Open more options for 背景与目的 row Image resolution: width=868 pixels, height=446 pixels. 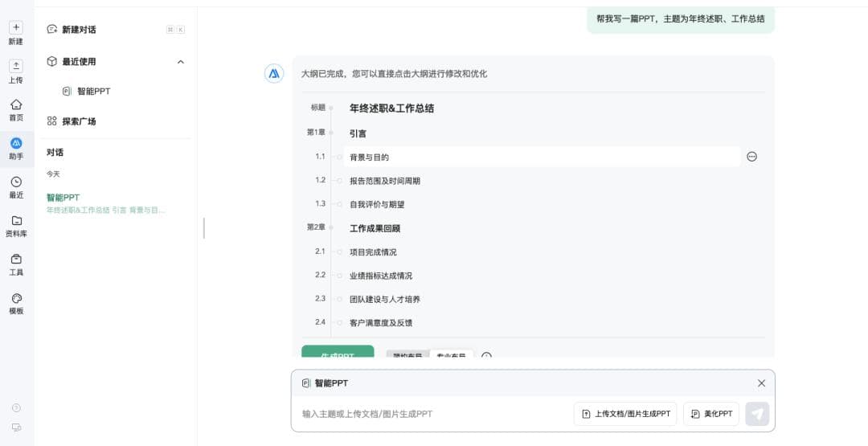[x=751, y=157]
